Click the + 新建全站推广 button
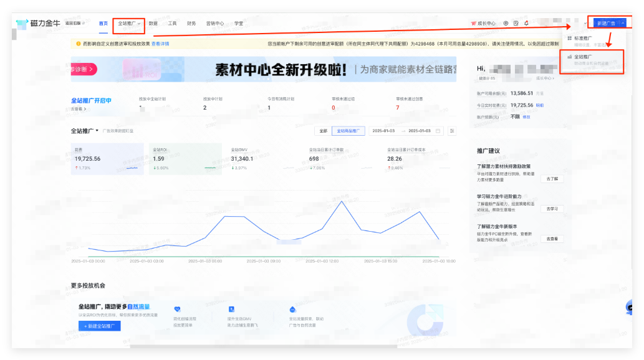This screenshot has height=360, width=644. (x=99, y=326)
